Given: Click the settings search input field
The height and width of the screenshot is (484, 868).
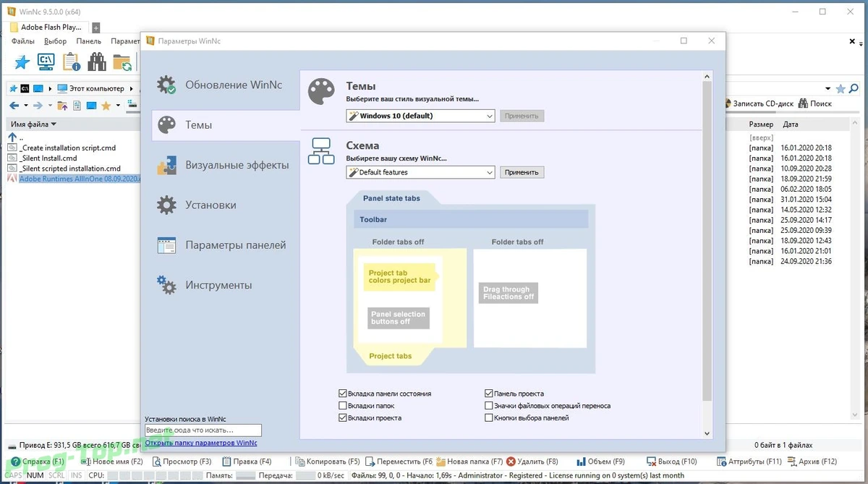Looking at the screenshot, I should pos(203,430).
